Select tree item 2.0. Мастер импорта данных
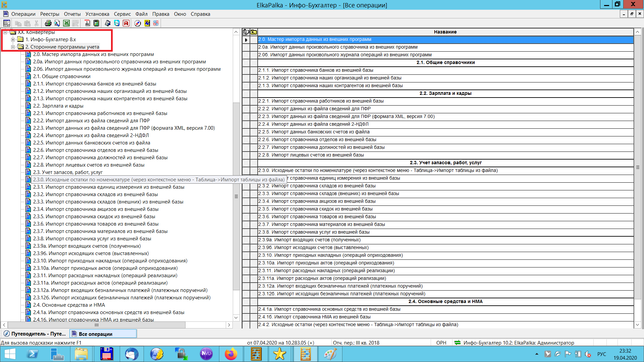 point(94,54)
